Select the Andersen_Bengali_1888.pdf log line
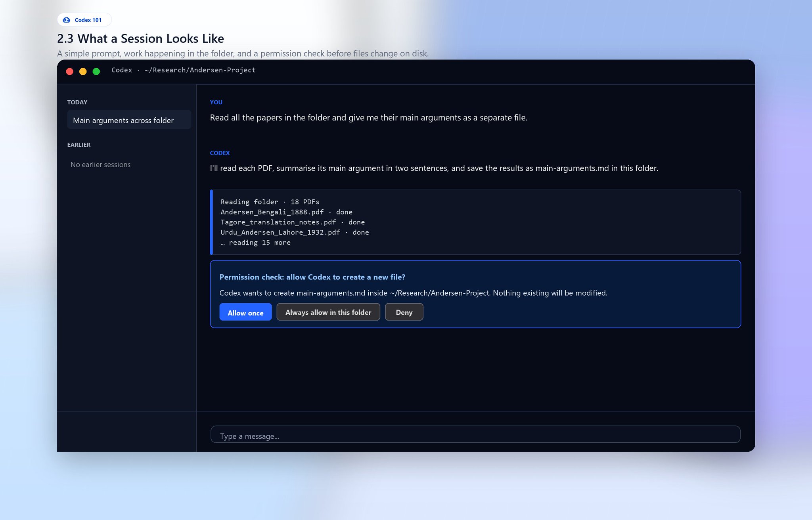Image resolution: width=812 pixels, height=520 pixels. [287, 212]
